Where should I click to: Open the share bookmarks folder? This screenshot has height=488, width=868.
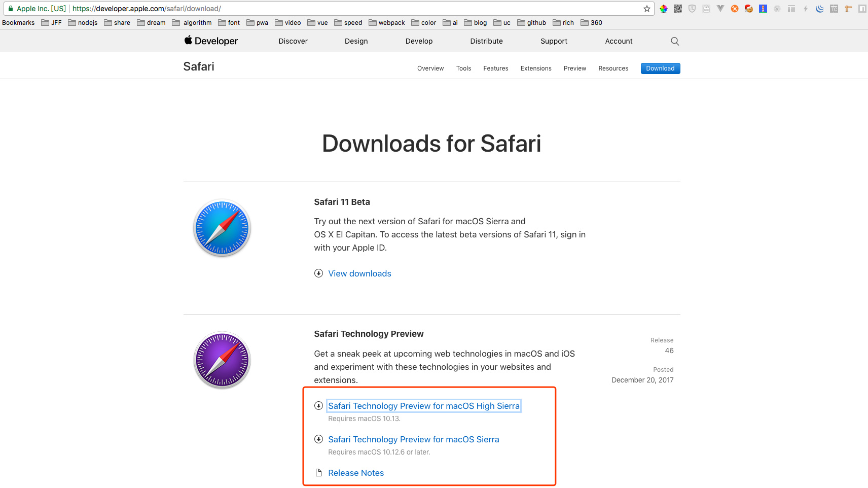[117, 23]
